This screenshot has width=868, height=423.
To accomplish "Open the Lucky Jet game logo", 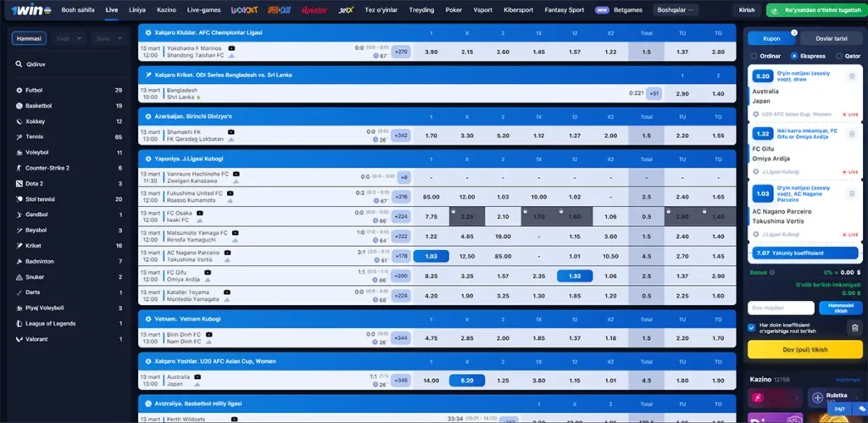I will (243, 10).
